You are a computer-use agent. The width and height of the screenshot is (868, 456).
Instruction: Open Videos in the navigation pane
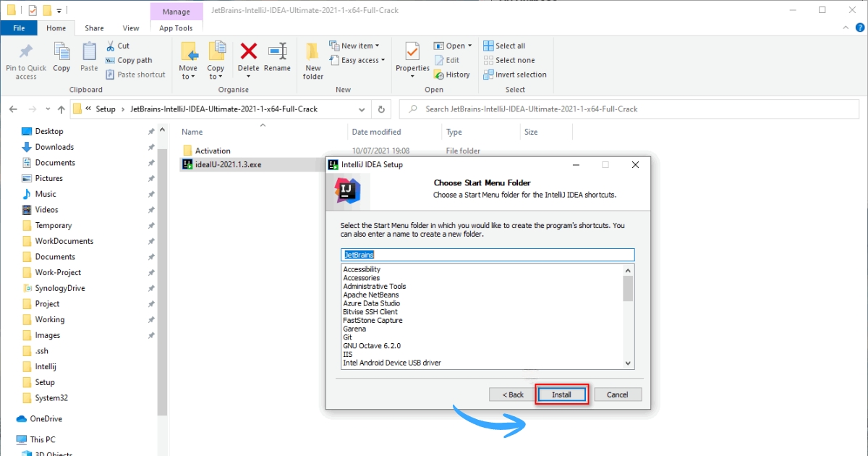click(47, 209)
